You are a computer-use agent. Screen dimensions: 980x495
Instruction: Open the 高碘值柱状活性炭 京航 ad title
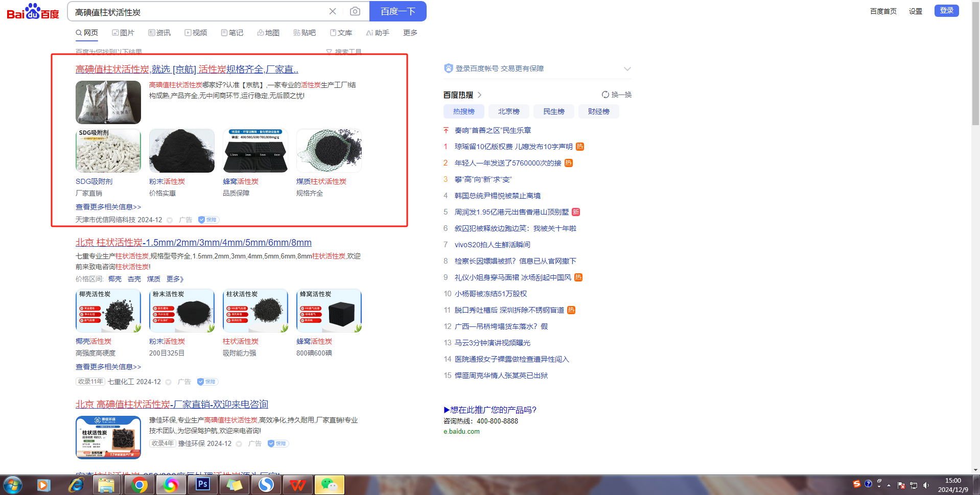(x=187, y=69)
